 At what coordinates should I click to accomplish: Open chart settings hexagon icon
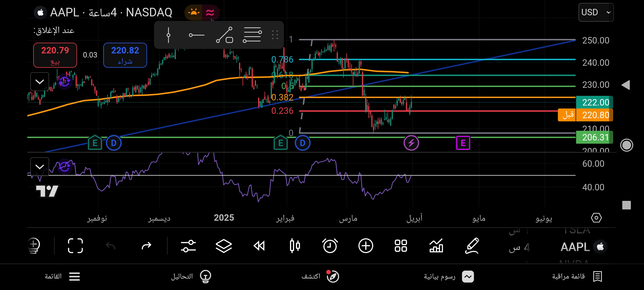596,218
